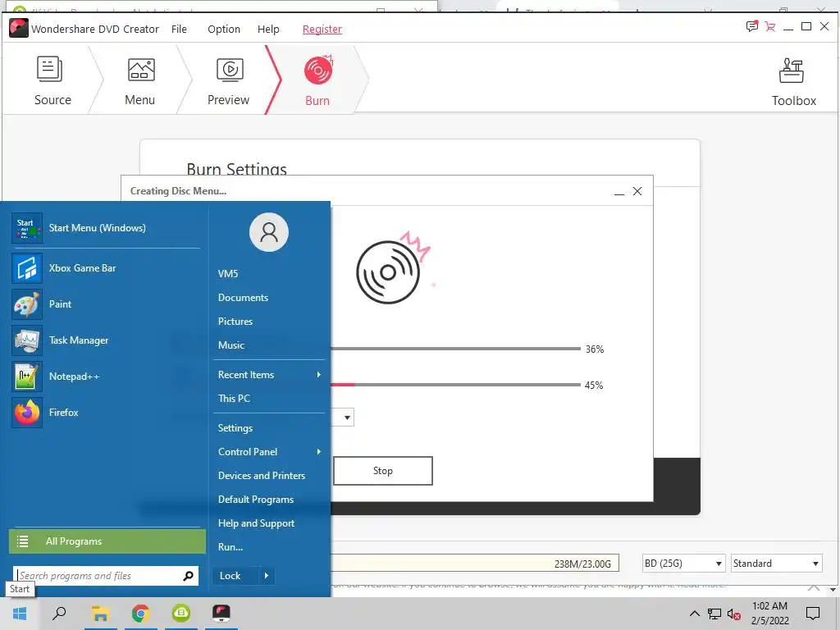Screen dimensions: 840x630
Task: Click the 238M/23.00G disc capacity bar
Action: tap(475, 563)
